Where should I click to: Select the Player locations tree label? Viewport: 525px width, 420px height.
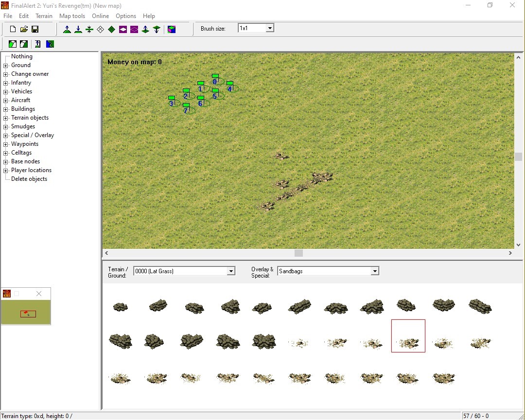click(31, 170)
